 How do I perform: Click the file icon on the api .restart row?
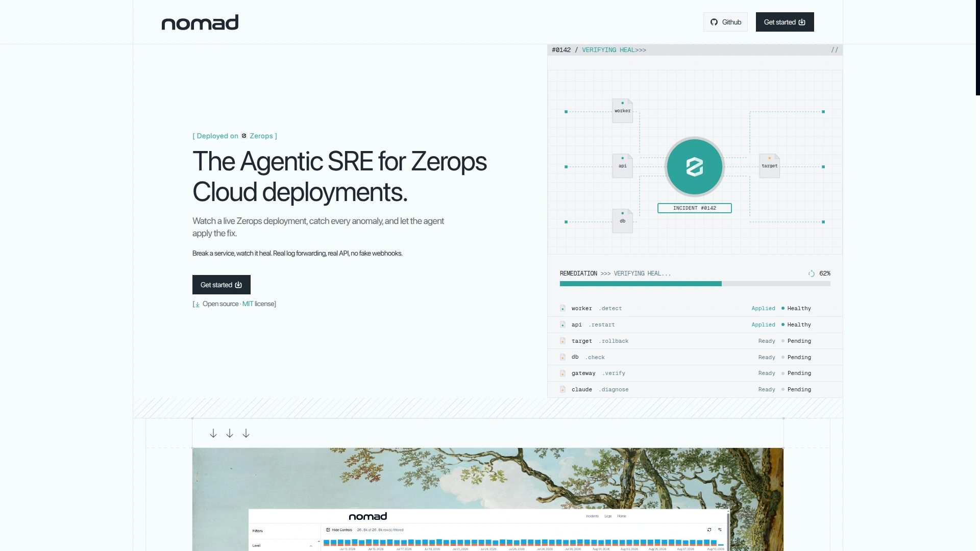pyautogui.click(x=562, y=324)
